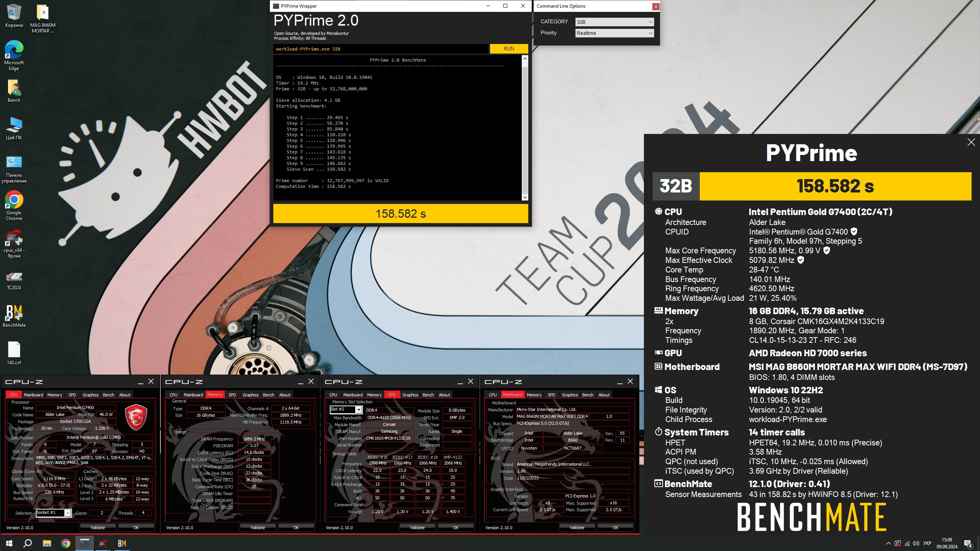Select PYPrime console icon in taskbar

[x=84, y=543]
